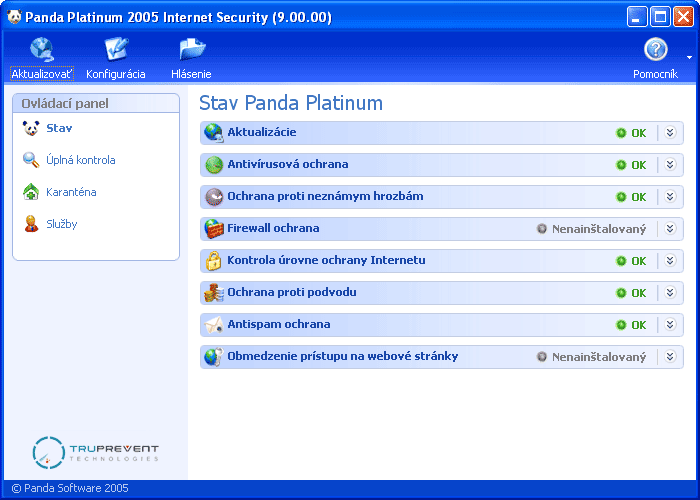Viewport: 700px width, 500px height.
Task: Click the coins icon for Ochrana proti podvodu
Action: pyautogui.click(x=214, y=293)
